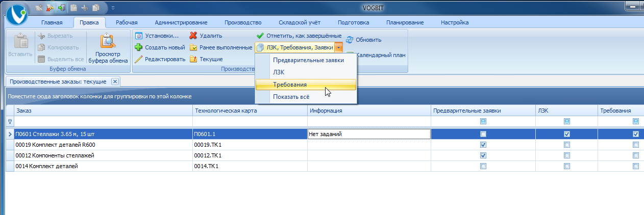Open quick access toolbar customize arrow
Viewport: 644px width, 215px height.
coord(113,9)
